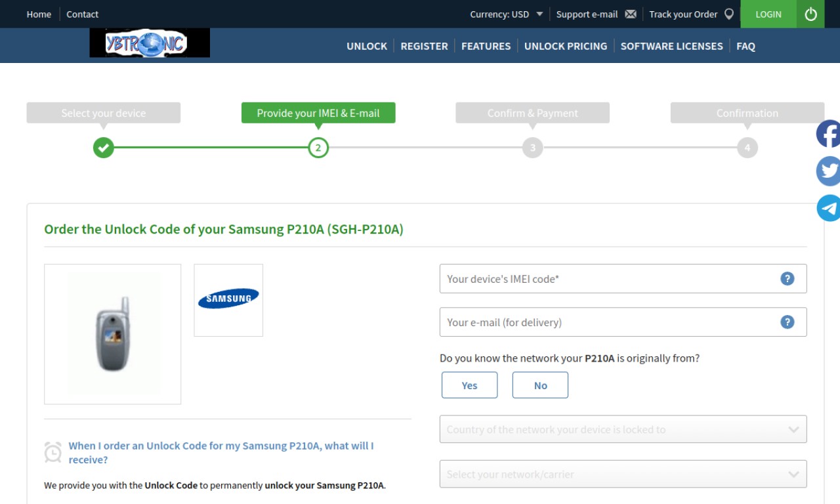Click the Samsung P210A phone thumbnail
The height and width of the screenshot is (504, 840).
[113, 334]
